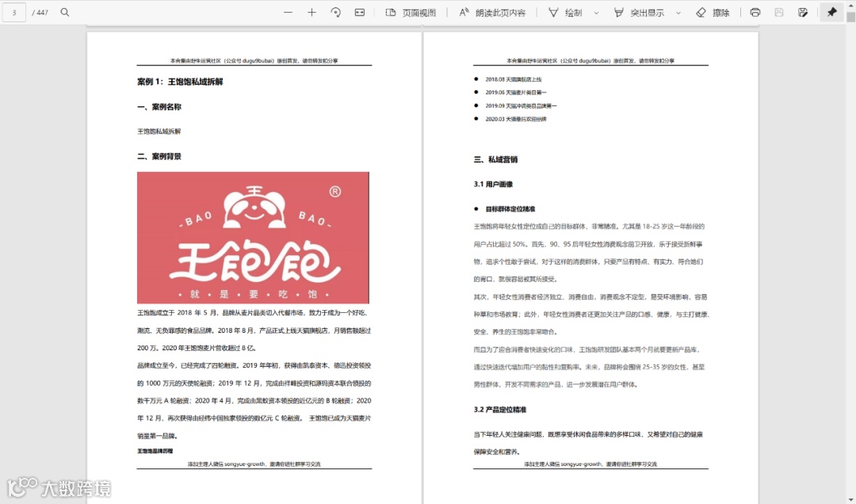Click the heading 三、私域营销
Image resolution: width=856 pixels, height=504 pixels.
495,159
